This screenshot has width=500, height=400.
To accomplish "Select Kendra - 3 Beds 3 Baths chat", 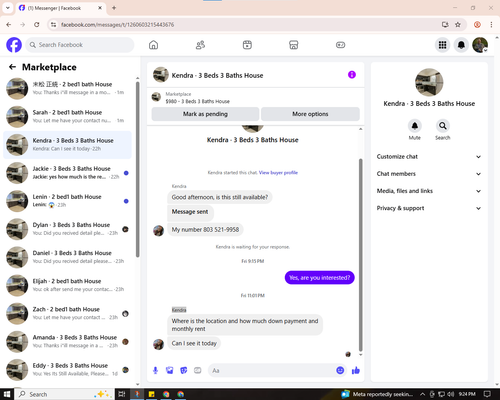I will click(x=67, y=145).
